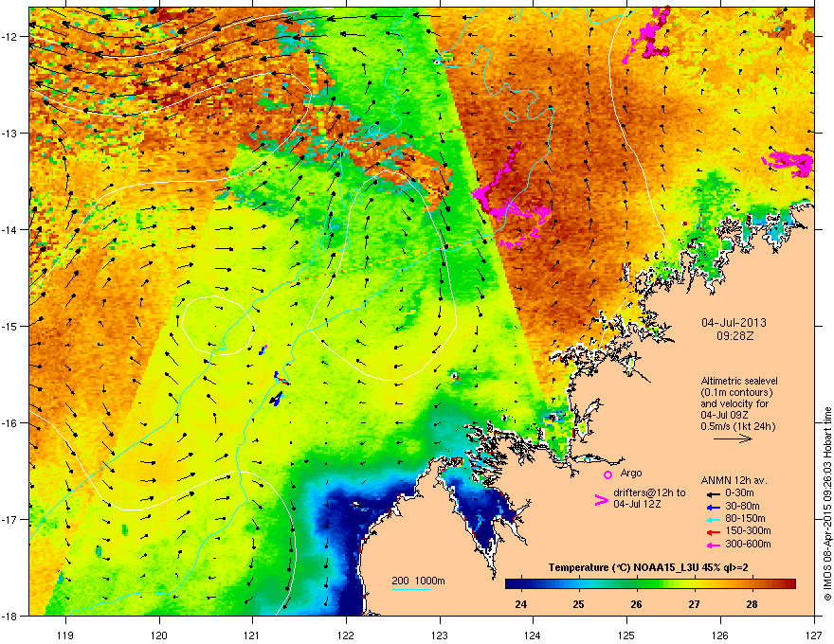
Task: Click the '0-30m' depth label
Action: coord(740,493)
